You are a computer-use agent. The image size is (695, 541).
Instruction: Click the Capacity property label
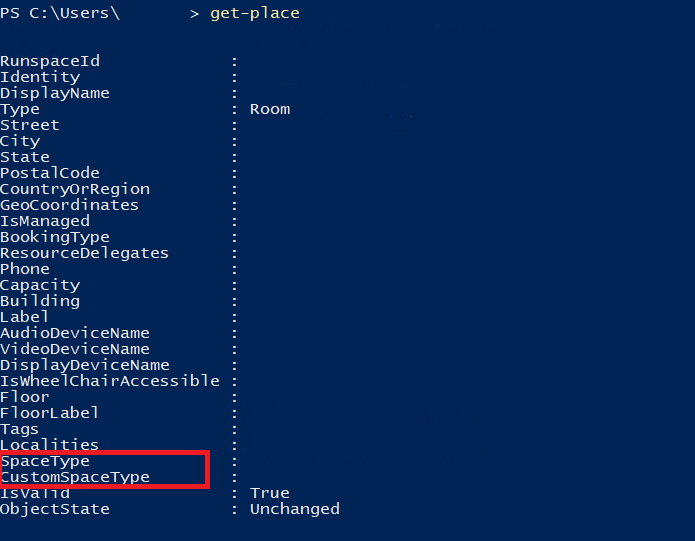click(40, 285)
